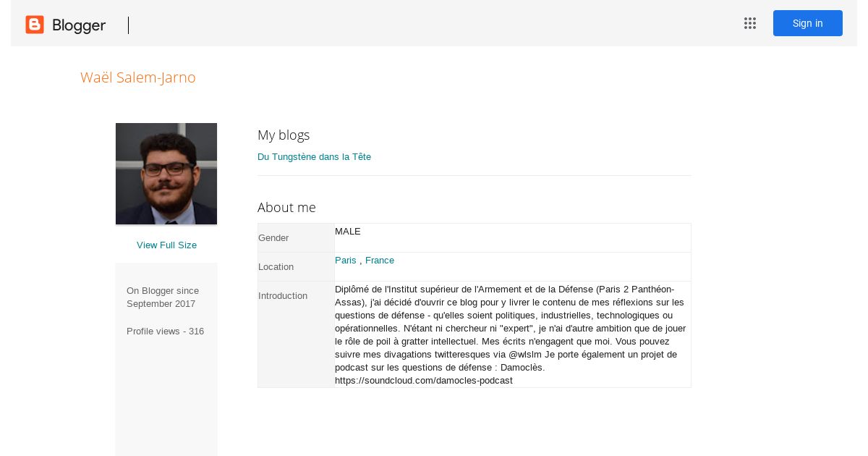
Task: Click the profile photo thumbnail
Action: tap(166, 174)
